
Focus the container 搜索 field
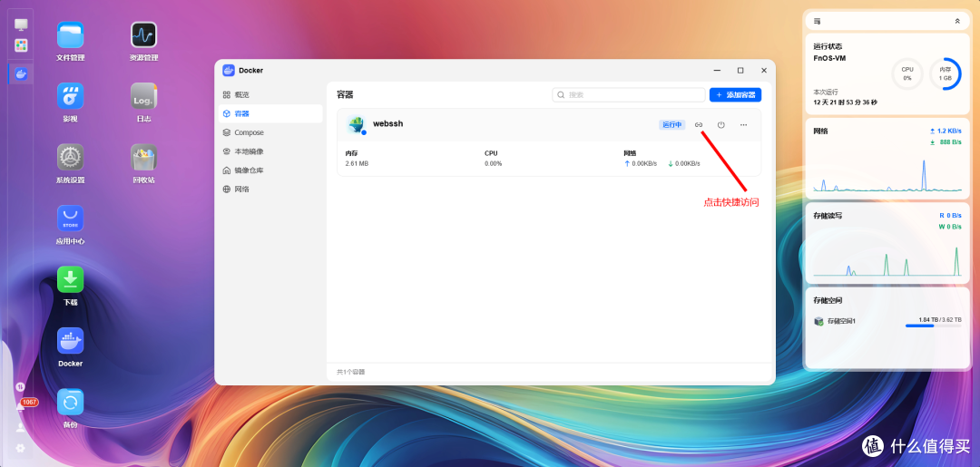tap(629, 95)
